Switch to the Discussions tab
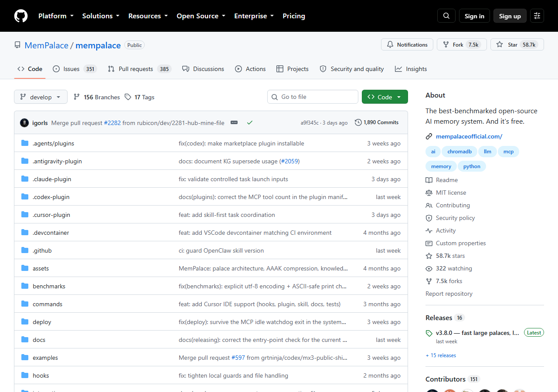 pyautogui.click(x=203, y=69)
